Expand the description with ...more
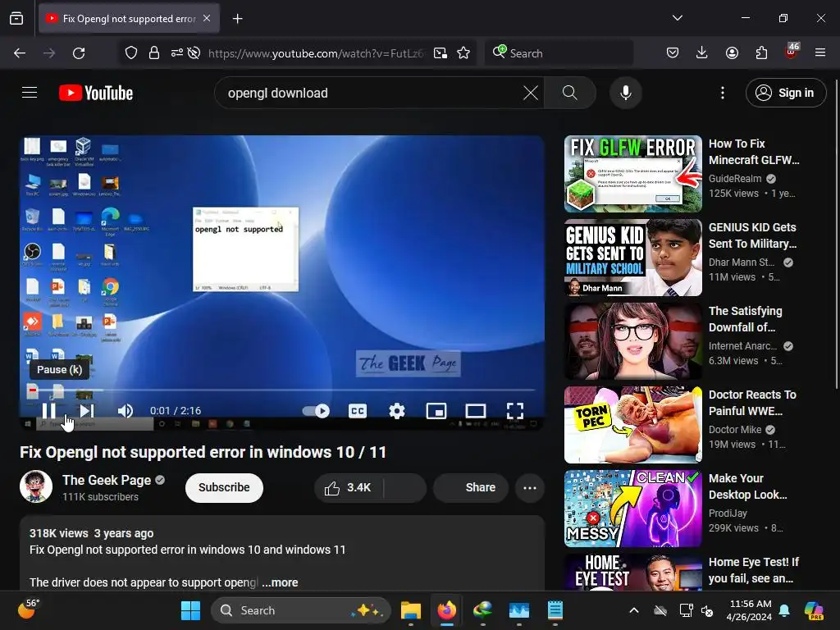Viewport: 840px width, 630px height. click(280, 582)
